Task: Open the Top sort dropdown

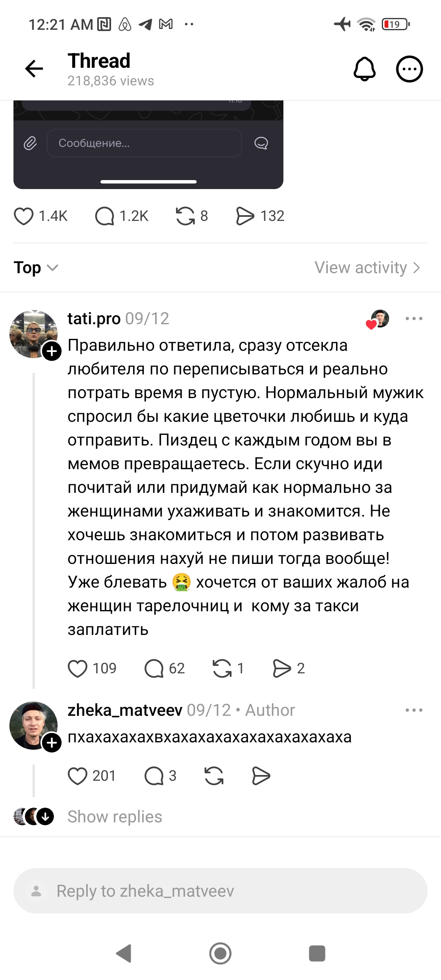Action: (x=36, y=268)
